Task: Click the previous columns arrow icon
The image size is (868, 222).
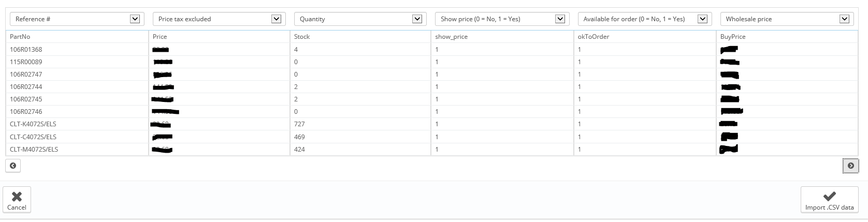Action: click(x=13, y=166)
